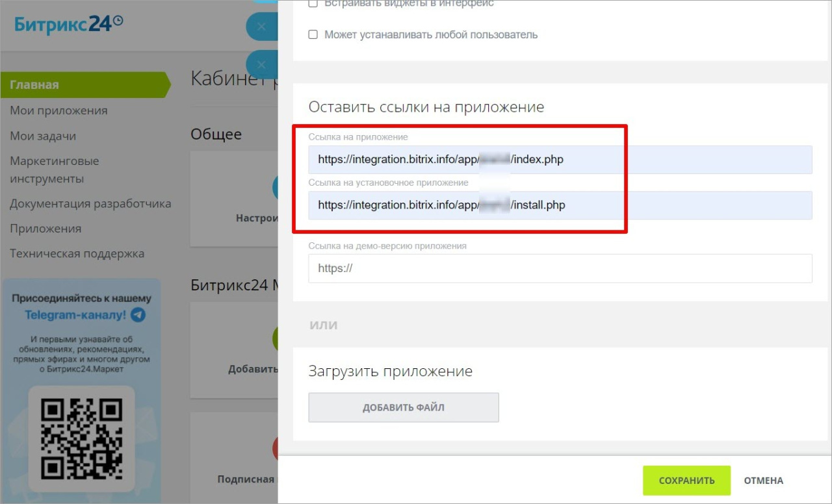This screenshot has height=504, width=832.
Task: Focus 'Ссылка на установочное приложение' field
Action: tap(560, 205)
